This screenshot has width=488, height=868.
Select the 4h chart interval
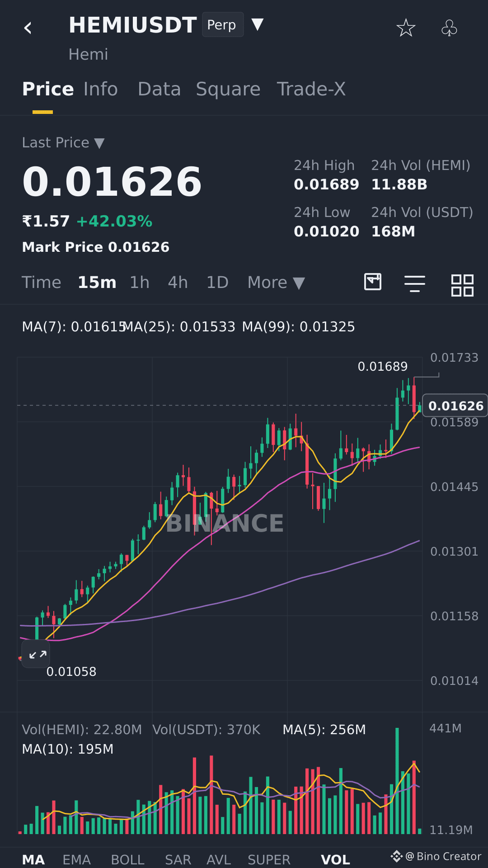click(x=178, y=283)
